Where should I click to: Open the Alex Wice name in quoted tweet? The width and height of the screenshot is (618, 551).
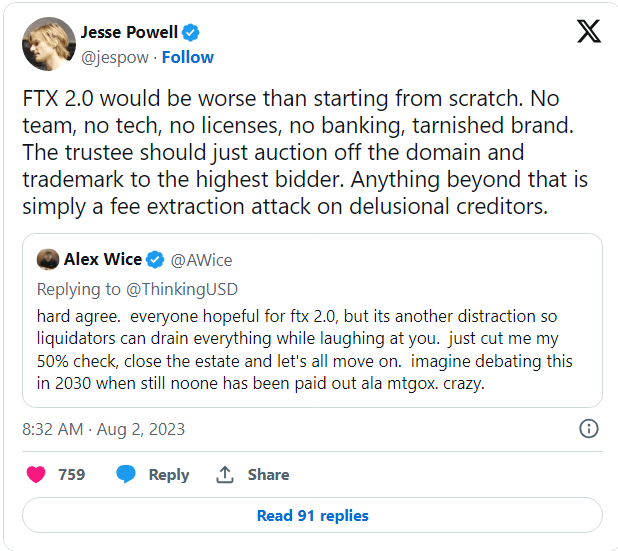pyautogui.click(x=103, y=259)
